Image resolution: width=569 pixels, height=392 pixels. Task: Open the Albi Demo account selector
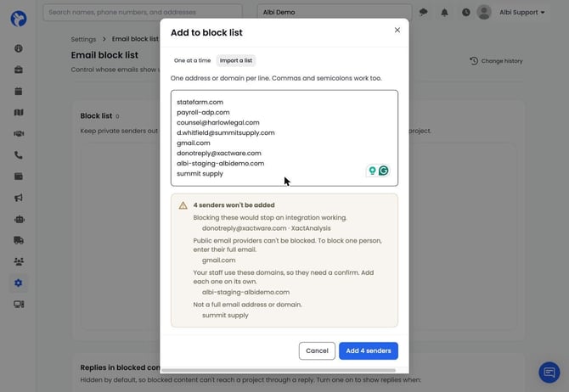tap(335, 13)
